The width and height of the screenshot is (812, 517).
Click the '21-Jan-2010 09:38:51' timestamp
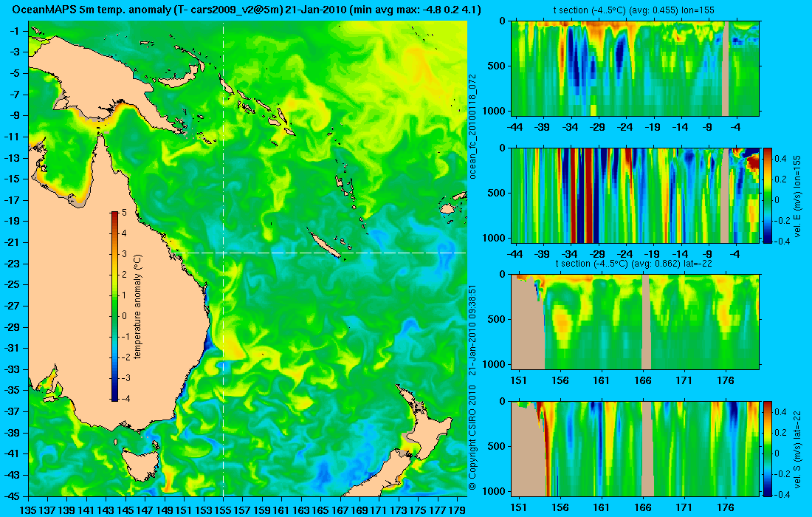tap(472, 329)
